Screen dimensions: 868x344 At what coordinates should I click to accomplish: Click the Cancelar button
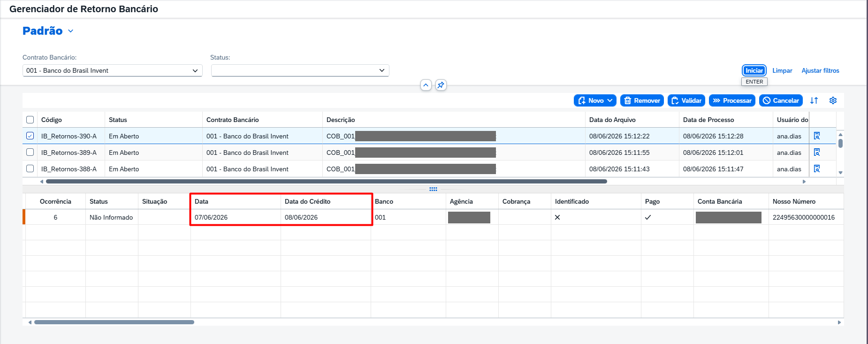[781, 100]
